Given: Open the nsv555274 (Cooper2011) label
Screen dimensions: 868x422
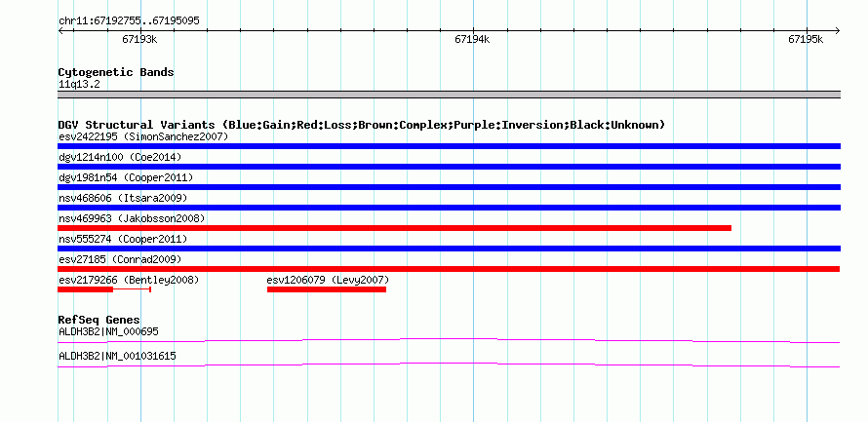Looking at the screenshot, I should tap(123, 239).
